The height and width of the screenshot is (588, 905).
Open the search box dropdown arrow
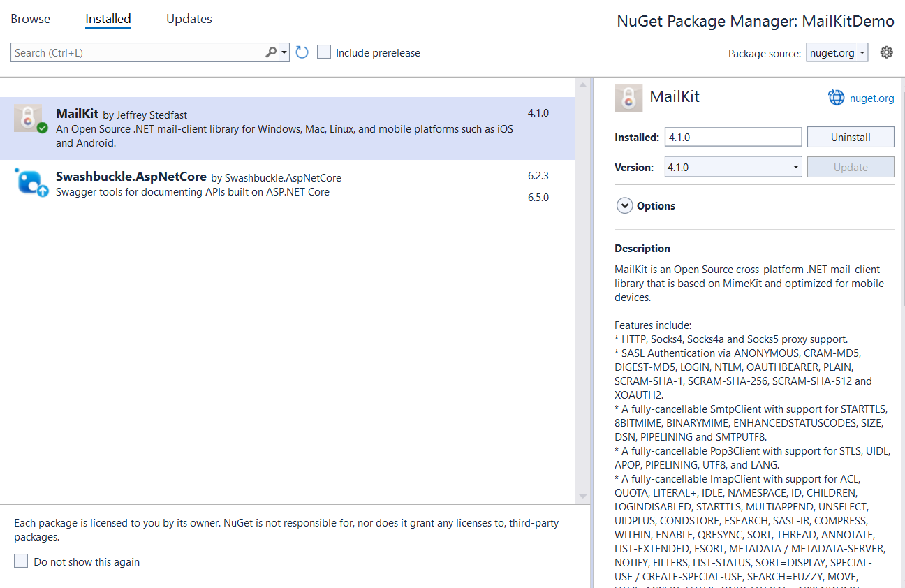click(x=284, y=52)
